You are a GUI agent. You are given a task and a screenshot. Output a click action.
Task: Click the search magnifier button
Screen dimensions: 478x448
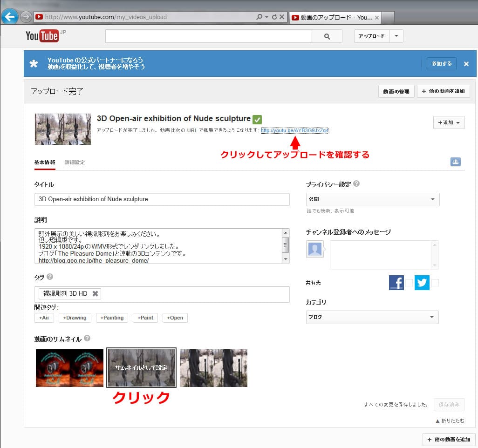(x=327, y=36)
